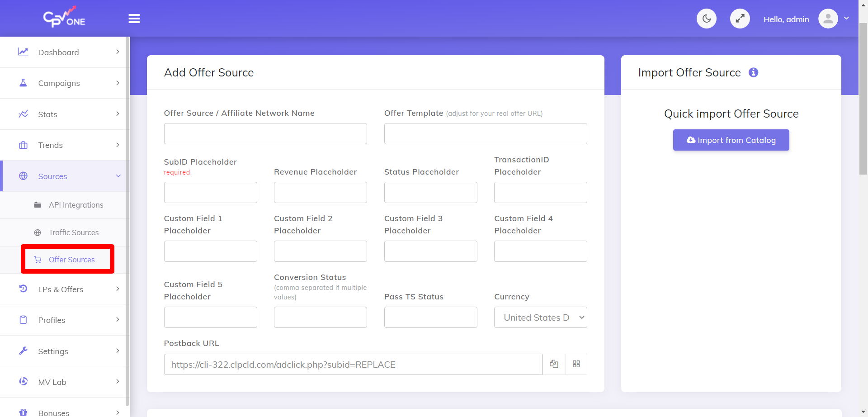Click the Import Offer Source info icon
The width and height of the screenshot is (868, 417).
click(x=753, y=72)
